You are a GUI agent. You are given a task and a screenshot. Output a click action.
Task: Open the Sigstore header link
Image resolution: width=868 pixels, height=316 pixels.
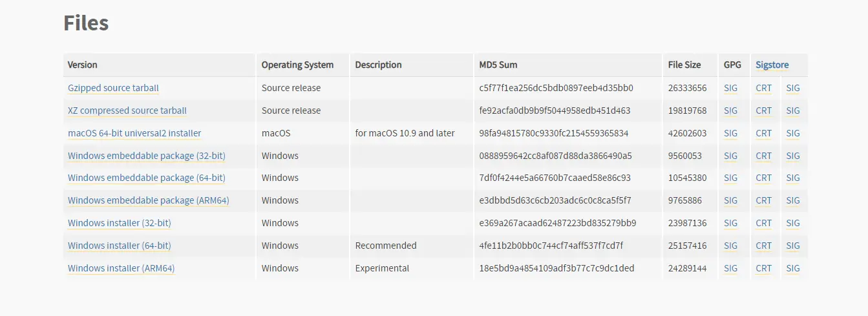(x=772, y=65)
